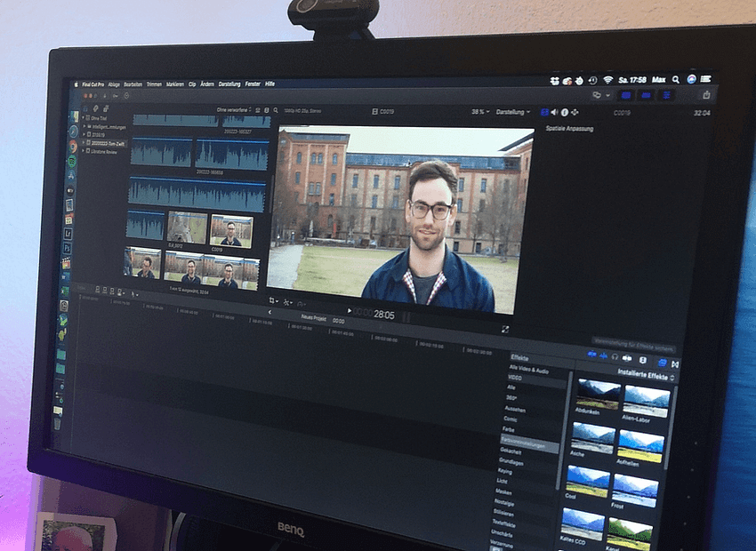
Task: Select the Alle Video & Audio effects category
Action: click(529, 370)
